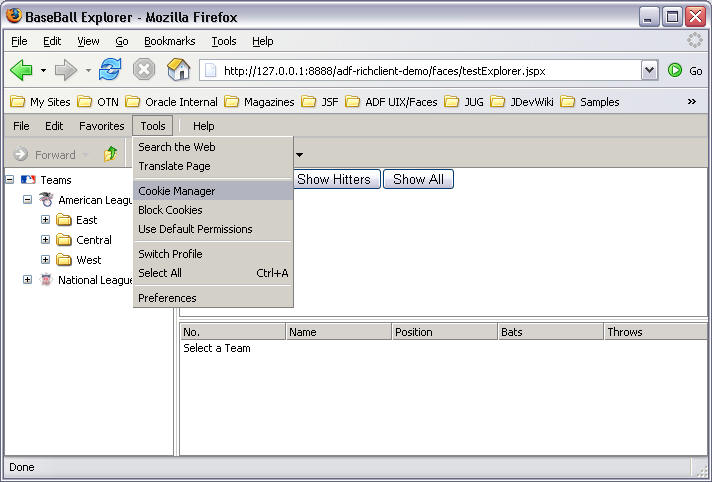Open the Magazines bookmark folder
The image size is (712, 482).
pos(259,102)
